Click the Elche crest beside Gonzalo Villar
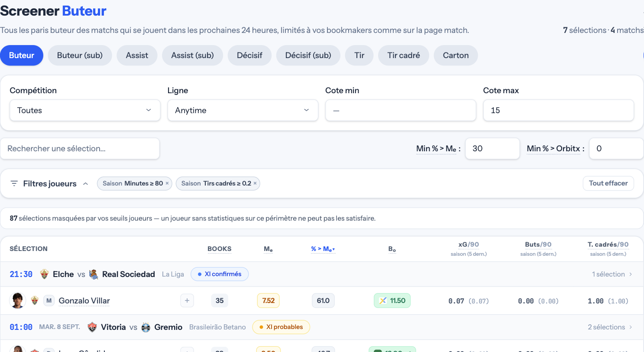Viewport: 644px width, 352px height. 35,301
